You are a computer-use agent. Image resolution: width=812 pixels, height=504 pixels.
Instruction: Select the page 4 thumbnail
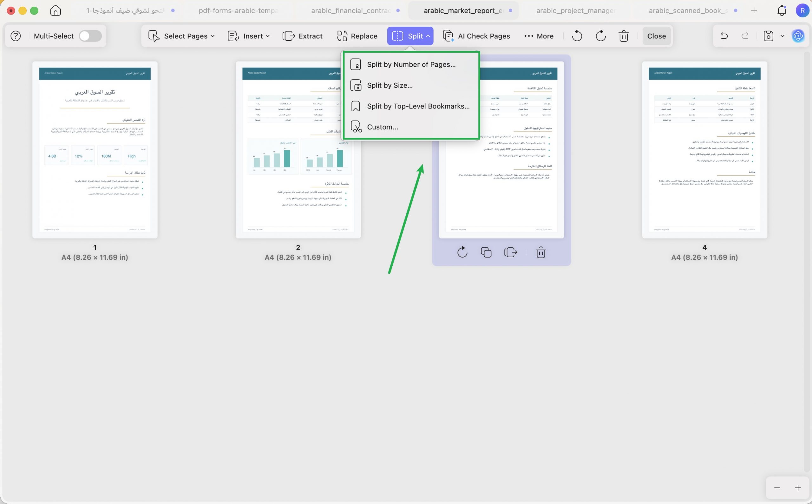(705, 150)
